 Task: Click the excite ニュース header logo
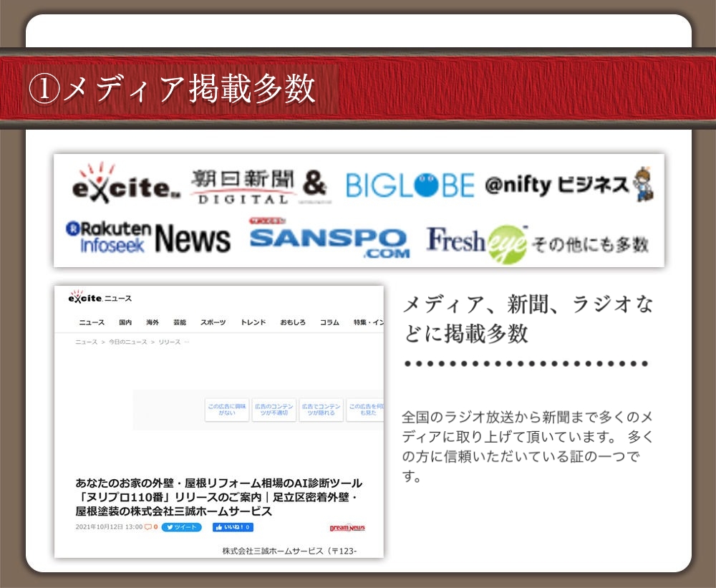point(100,298)
